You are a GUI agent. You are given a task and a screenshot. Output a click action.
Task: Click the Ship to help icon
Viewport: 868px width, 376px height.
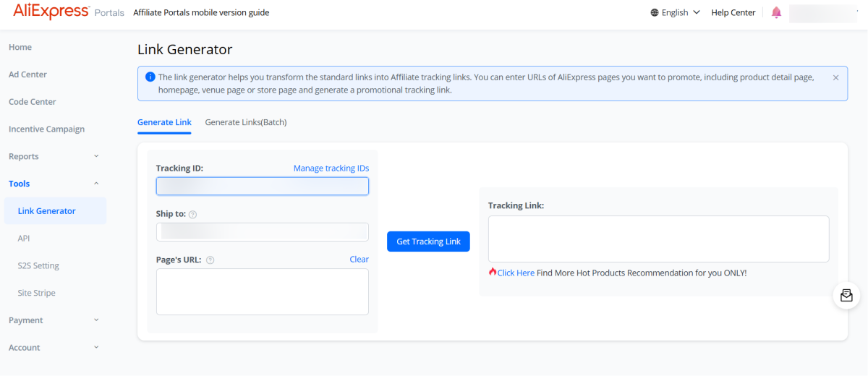pos(192,215)
